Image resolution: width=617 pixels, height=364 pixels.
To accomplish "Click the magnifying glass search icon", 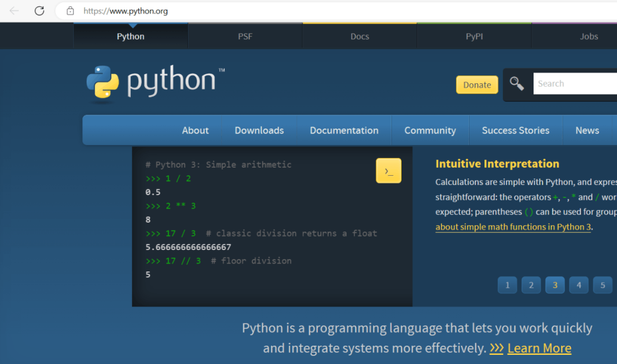I will pyautogui.click(x=517, y=84).
